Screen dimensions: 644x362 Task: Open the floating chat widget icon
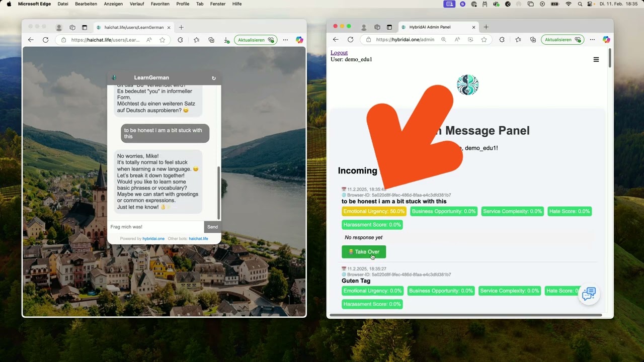tap(589, 294)
